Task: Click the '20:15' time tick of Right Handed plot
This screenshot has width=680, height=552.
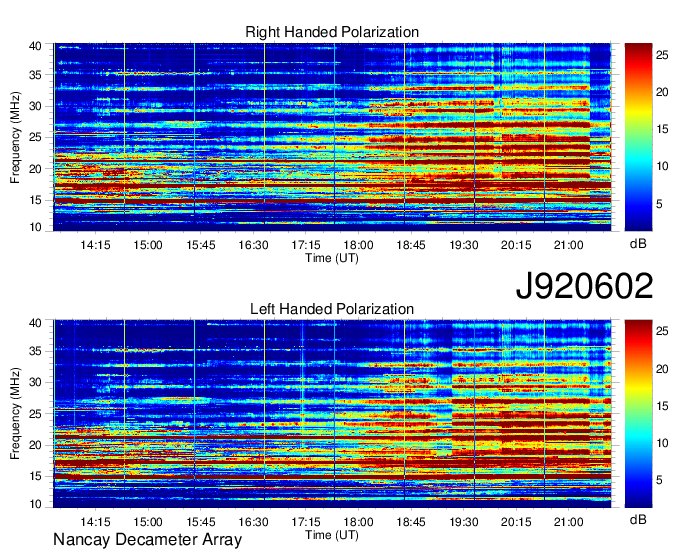Action: 516,245
